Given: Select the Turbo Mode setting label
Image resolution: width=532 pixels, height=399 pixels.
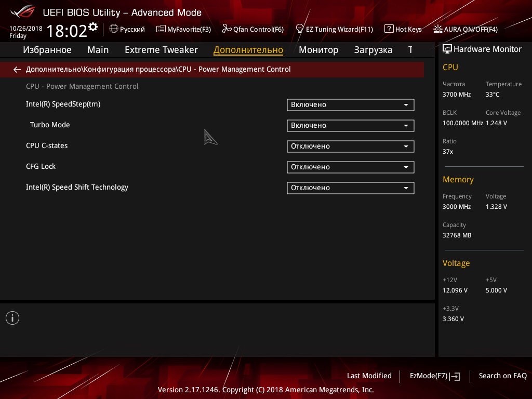Looking at the screenshot, I should (x=50, y=125).
